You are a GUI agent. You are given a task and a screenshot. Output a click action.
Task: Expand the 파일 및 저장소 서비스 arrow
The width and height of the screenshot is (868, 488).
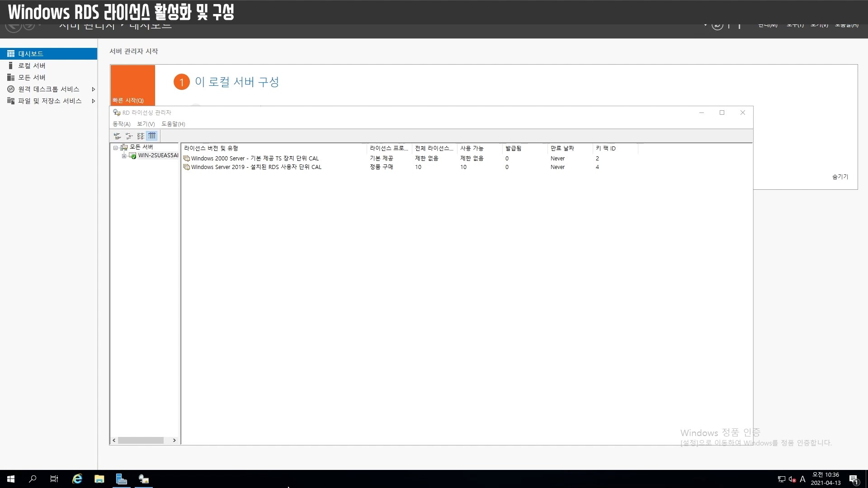93,101
